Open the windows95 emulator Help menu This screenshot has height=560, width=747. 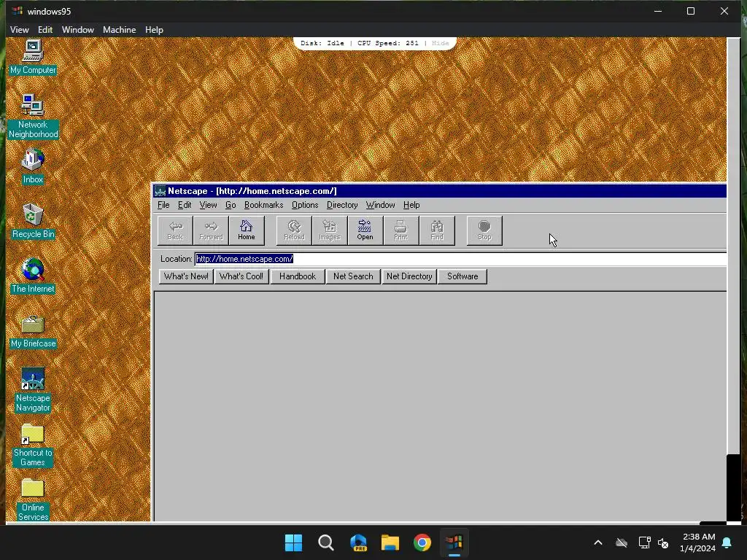pyautogui.click(x=154, y=29)
